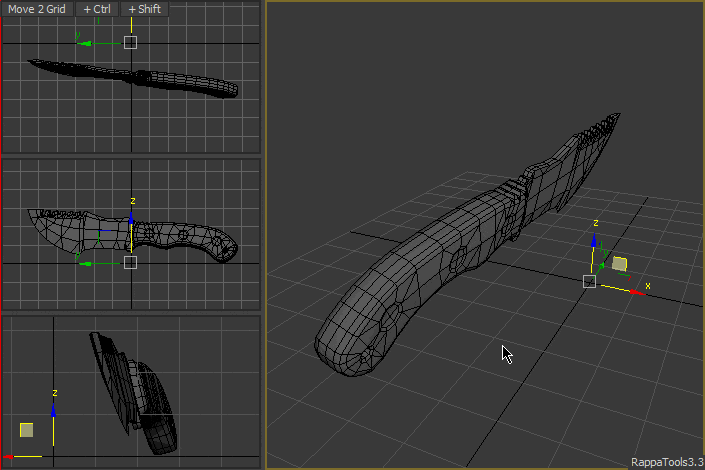Click the pivot square in front viewport
This screenshot has height=470, width=705.
pyautogui.click(x=130, y=262)
